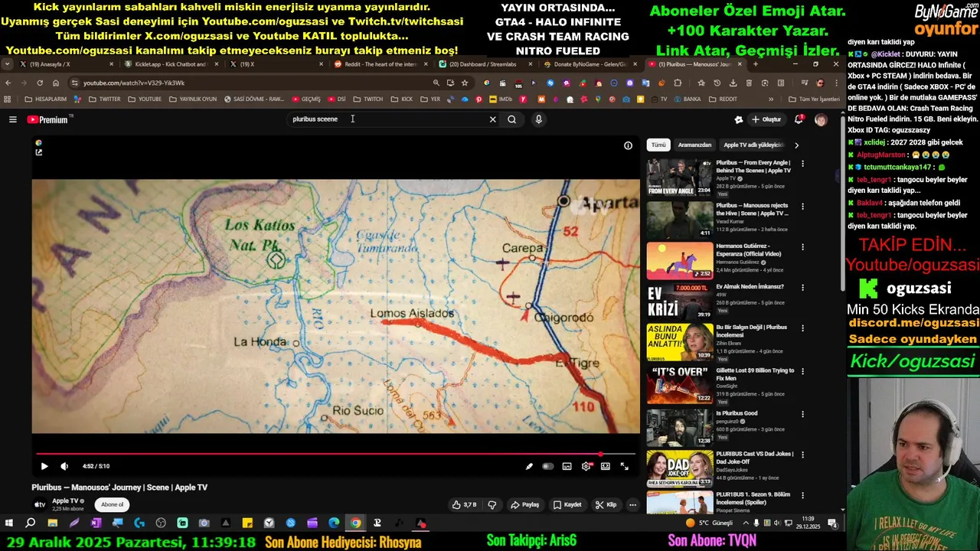
Task: Open the YouTube hamburger guide menu
Action: point(12,119)
